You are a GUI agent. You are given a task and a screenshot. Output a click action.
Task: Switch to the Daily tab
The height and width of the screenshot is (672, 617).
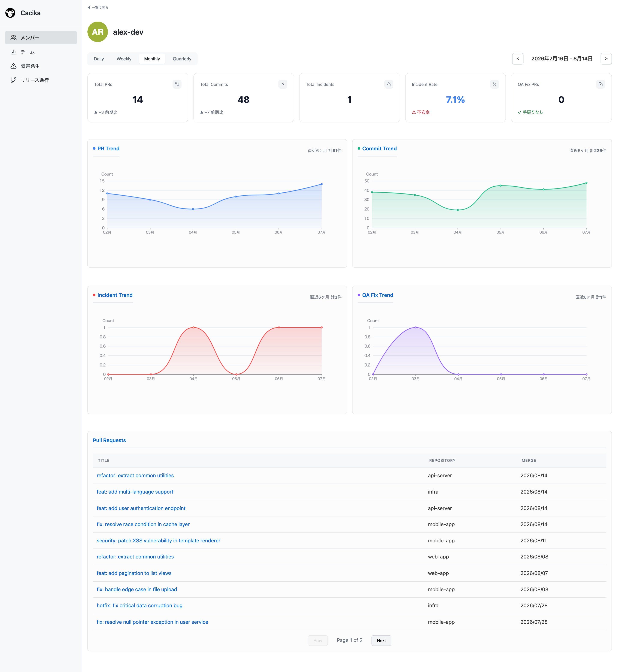tap(99, 59)
